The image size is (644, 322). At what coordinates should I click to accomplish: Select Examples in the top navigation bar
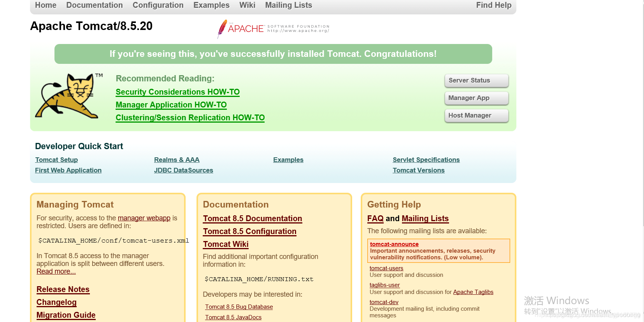[x=211, y=5]
